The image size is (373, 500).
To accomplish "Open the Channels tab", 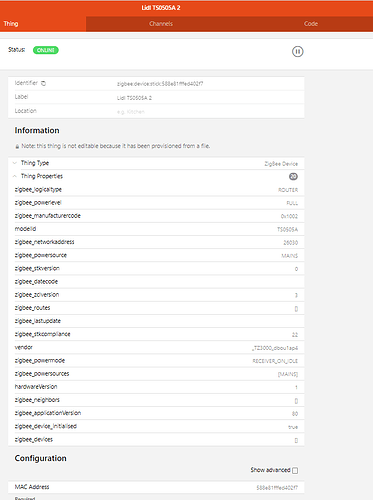I will (x=161, y=24).
